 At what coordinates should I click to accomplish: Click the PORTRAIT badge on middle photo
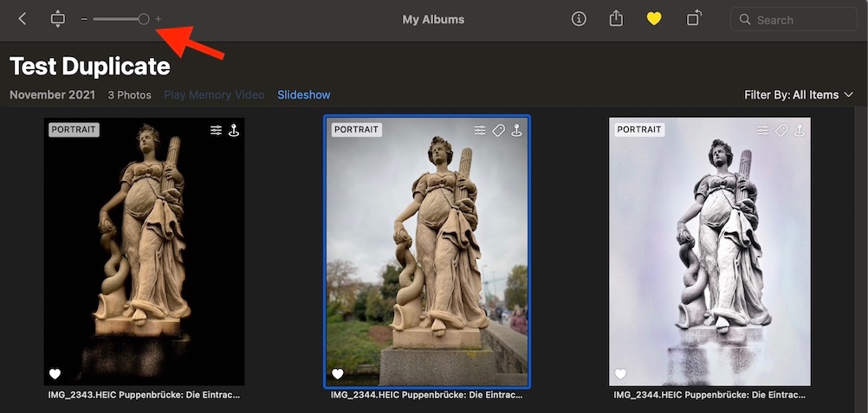pos(357,130)
